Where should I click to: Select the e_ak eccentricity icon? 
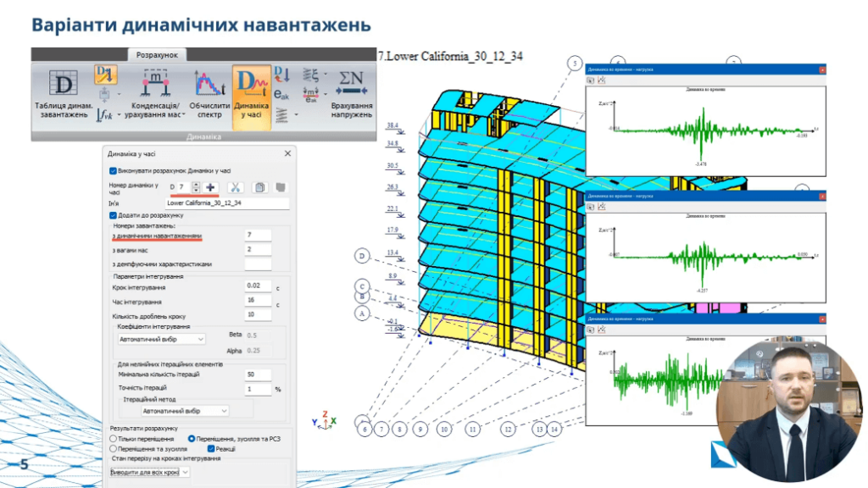(x=281, y=95)
